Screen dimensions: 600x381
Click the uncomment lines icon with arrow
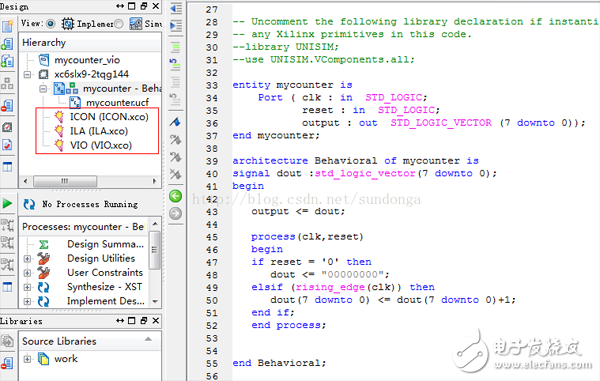(175, 65)
